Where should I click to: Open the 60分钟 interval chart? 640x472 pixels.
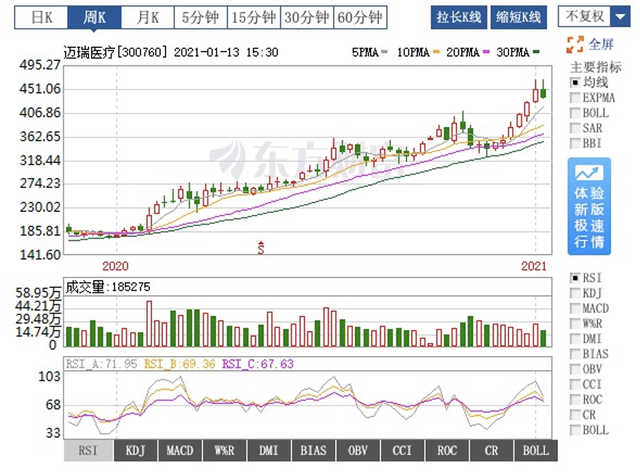359,17
